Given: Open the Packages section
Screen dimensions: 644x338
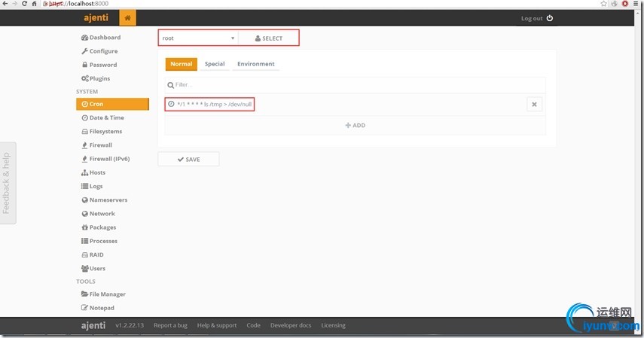Looking at the screenshot, I should (x=99, y=227).
